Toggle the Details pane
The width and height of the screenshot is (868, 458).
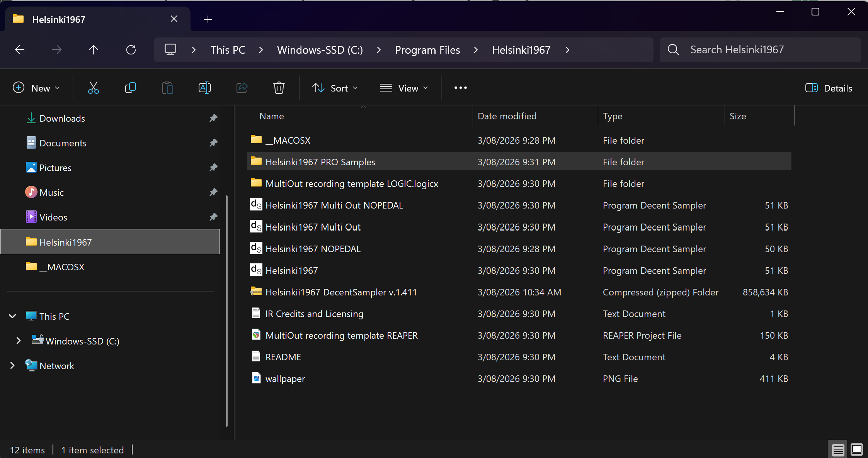(829, 88)
